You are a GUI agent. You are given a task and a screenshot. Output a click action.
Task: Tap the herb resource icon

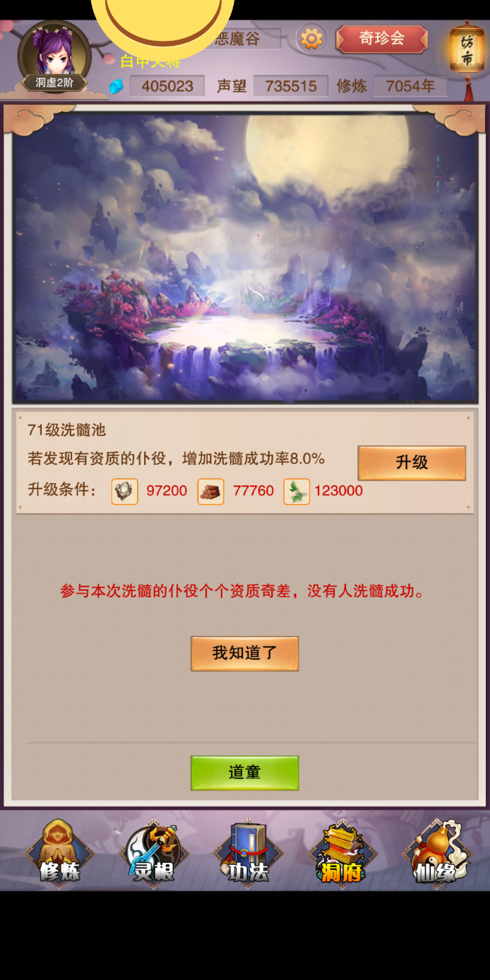coord(297,491)
